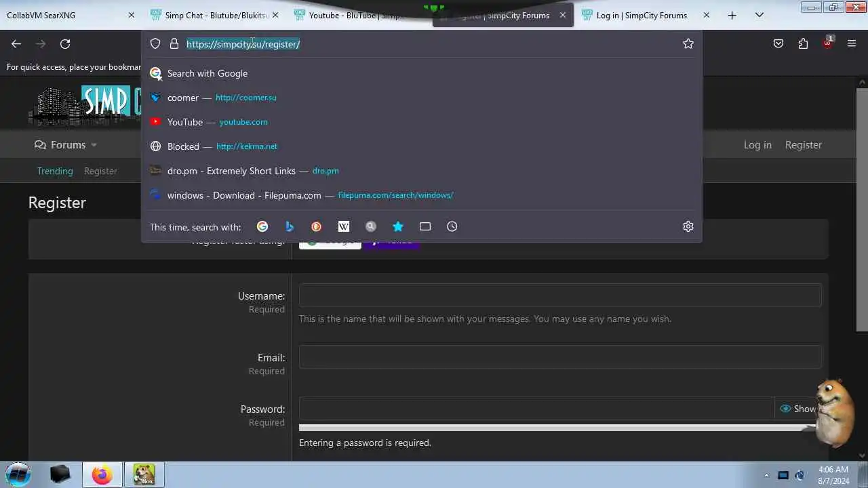868x488 pixels.
Task: Show hidden system tray icons arrow
Action: 766,475
